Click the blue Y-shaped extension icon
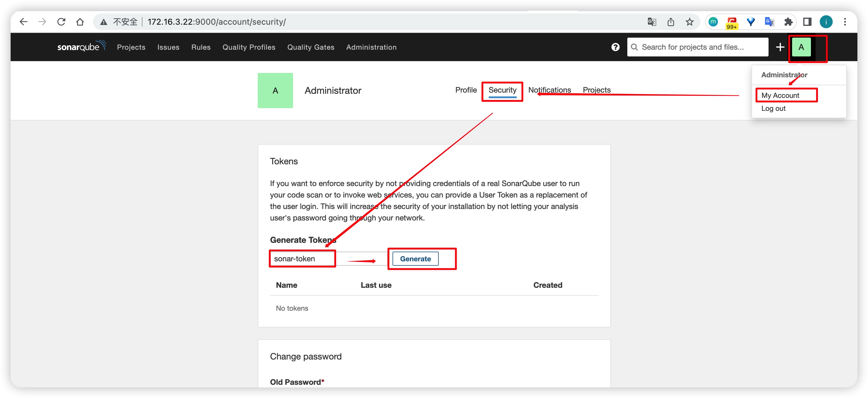868x398 pixels. (751, 22)
